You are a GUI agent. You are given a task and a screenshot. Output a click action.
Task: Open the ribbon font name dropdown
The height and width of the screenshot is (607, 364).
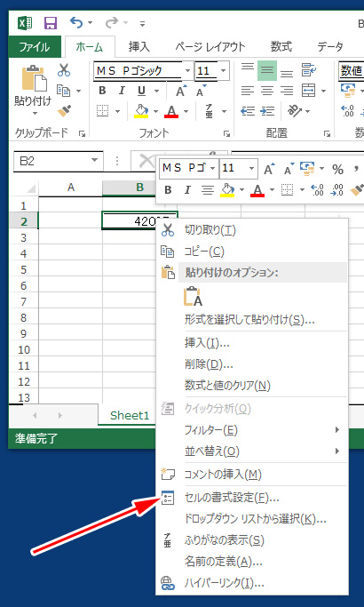click(x=187, y=71)
